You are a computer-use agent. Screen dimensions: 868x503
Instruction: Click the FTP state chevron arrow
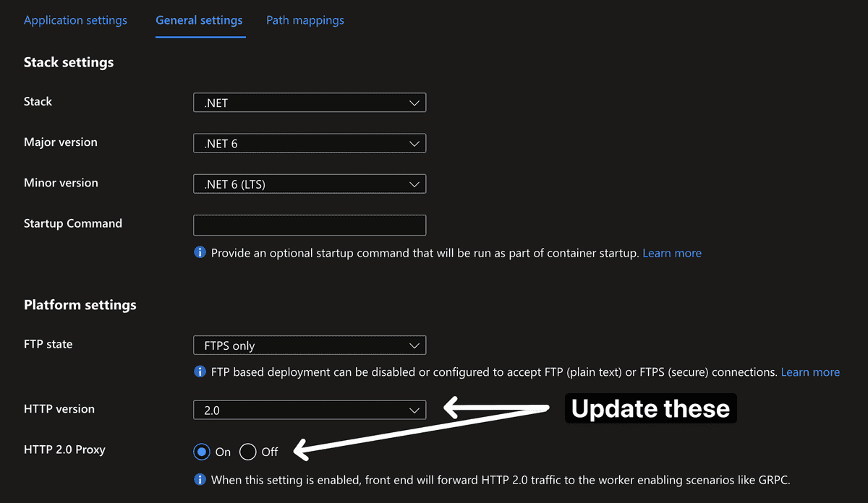(x=414, y=345)
